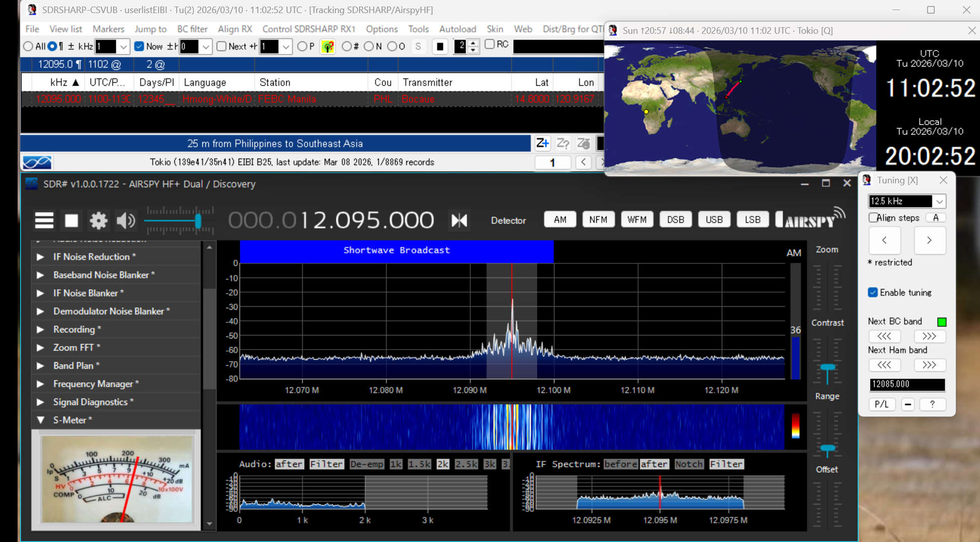Open the Jump to menu
Screen dimensions: 980x542
[x=150, y=29]
